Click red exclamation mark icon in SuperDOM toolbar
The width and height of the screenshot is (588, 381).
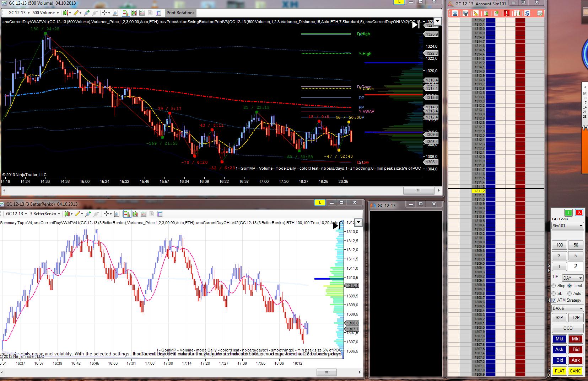[507, 13]
